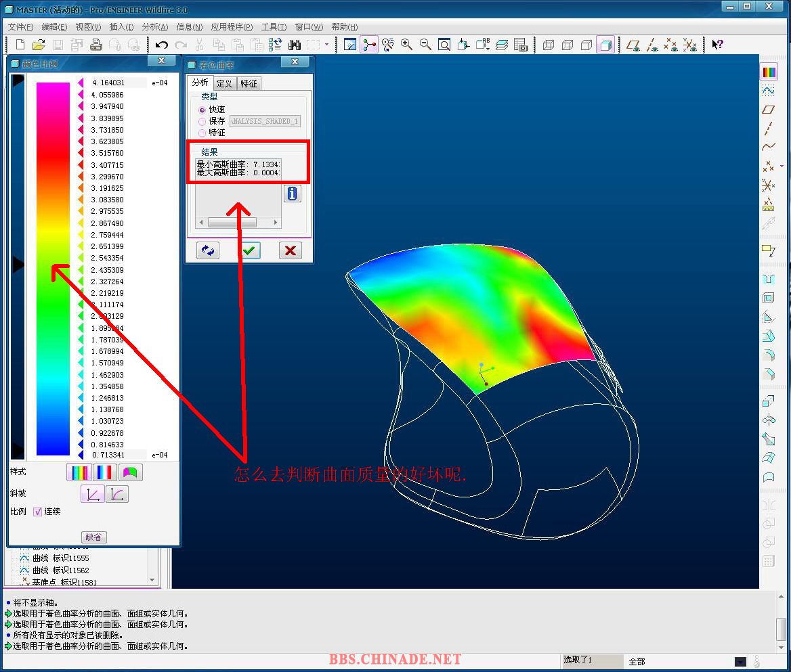791x672 pixels.
Task: Click the Datum Curve tool in right toolbar
Action: [768, 147]
